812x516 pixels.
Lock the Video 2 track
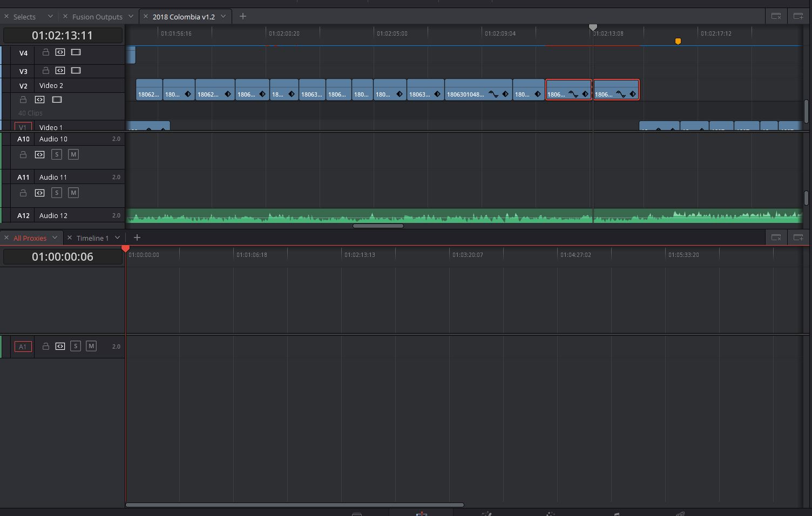click(x=23, y=100)
